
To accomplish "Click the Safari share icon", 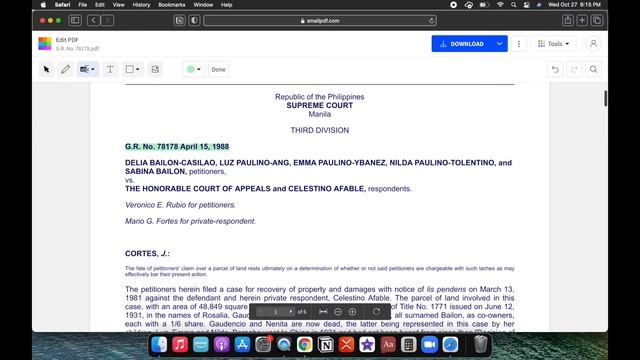I will 567,20.
